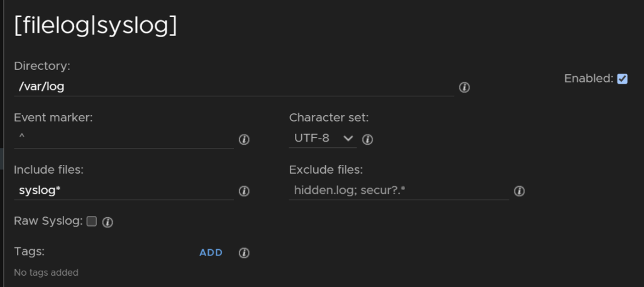Toggle the Enabled checkbox
This screenshot has height=287, width=644.
[622, 79]
